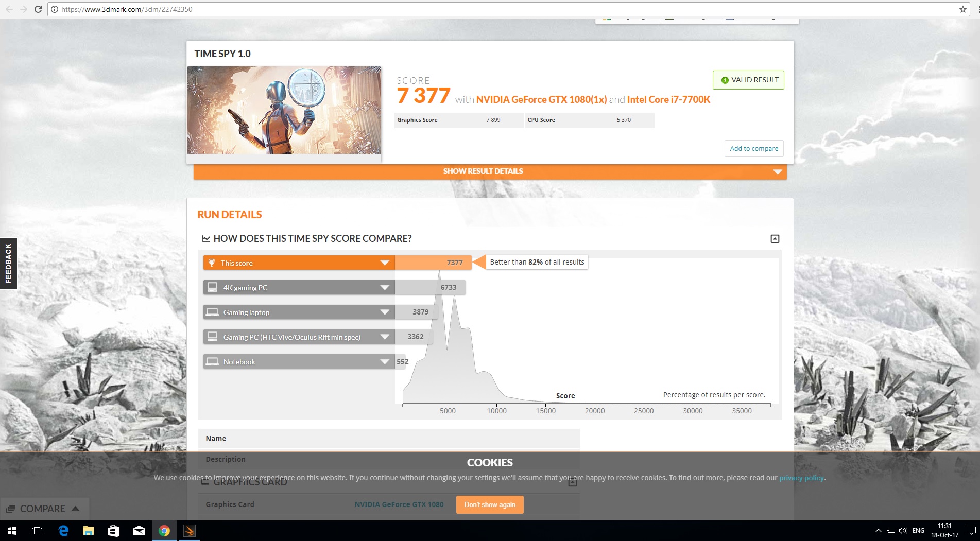Image resolution: width=980 pixels, height=541 pixels.
Task: Open Microsoft Store from taskbar
Action: point(113,531)
